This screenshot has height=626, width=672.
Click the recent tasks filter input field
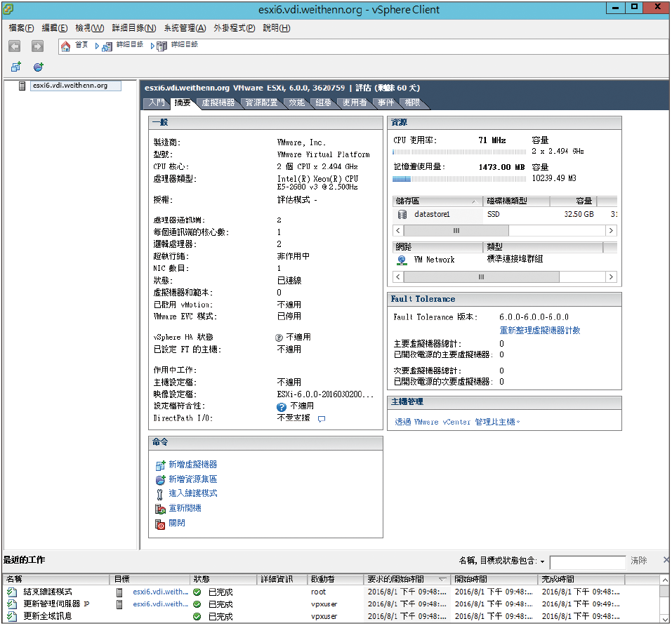tap(588, 563)
